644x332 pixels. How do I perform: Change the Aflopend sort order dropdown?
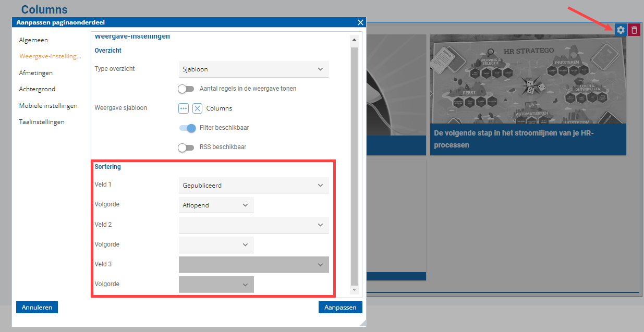[x=216, y=205]
